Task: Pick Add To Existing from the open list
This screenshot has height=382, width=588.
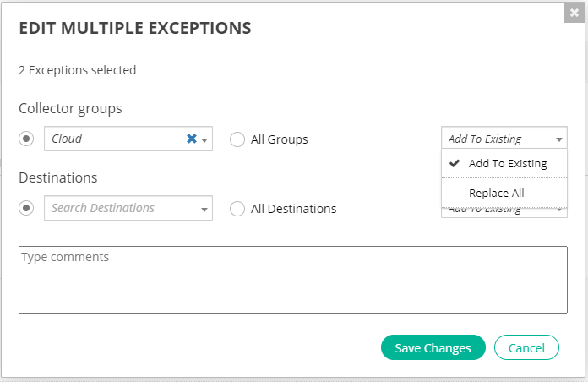Action: [x=508, y=164]
